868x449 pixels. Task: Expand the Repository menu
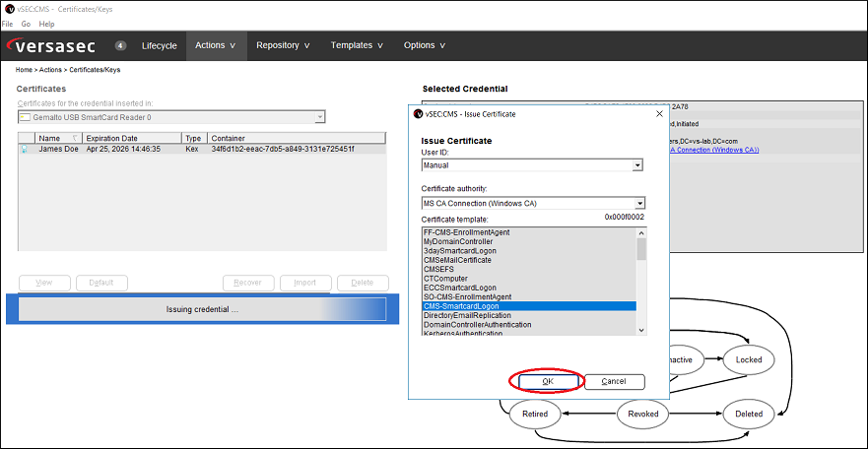tap(283, 45)
